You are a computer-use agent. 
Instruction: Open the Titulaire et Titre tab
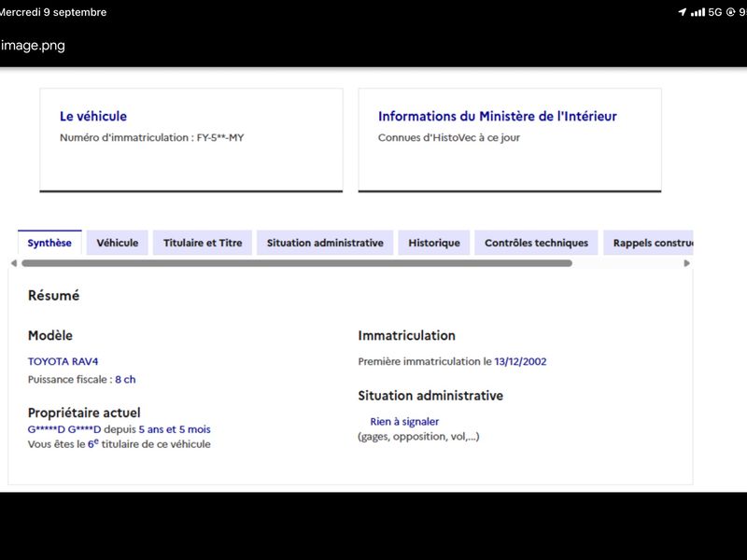pyautogui.click(x=203, y=243)
